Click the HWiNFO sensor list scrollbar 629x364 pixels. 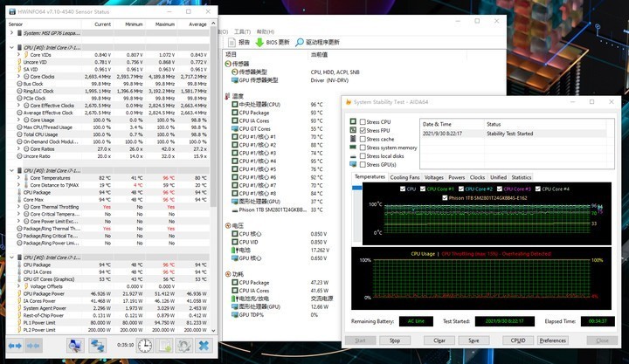(x=213, y=175)
